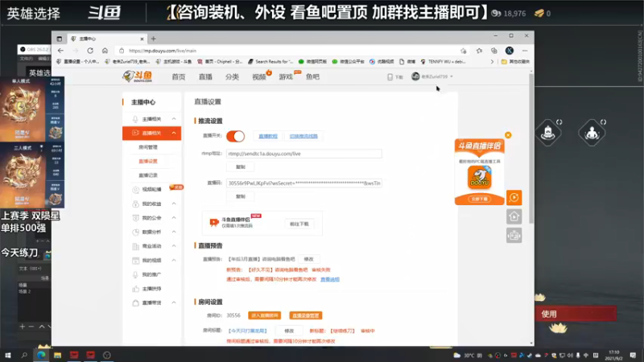Click the orange play floating side icon

click(x=514, y=198)
